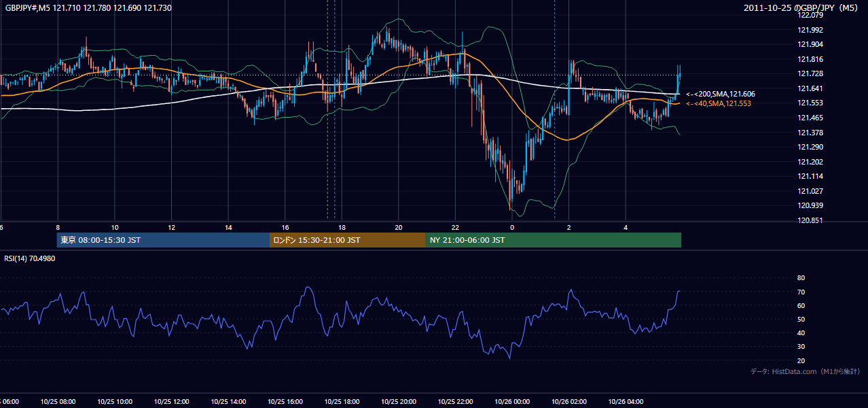Click price axis value 121.290

pyautogui.click(x=811, y=147)
